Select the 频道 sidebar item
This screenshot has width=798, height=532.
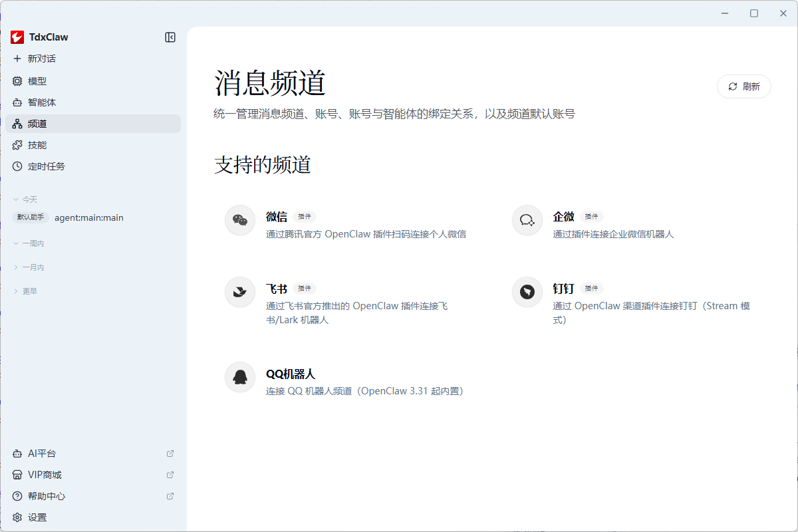(x=93, y=124)
